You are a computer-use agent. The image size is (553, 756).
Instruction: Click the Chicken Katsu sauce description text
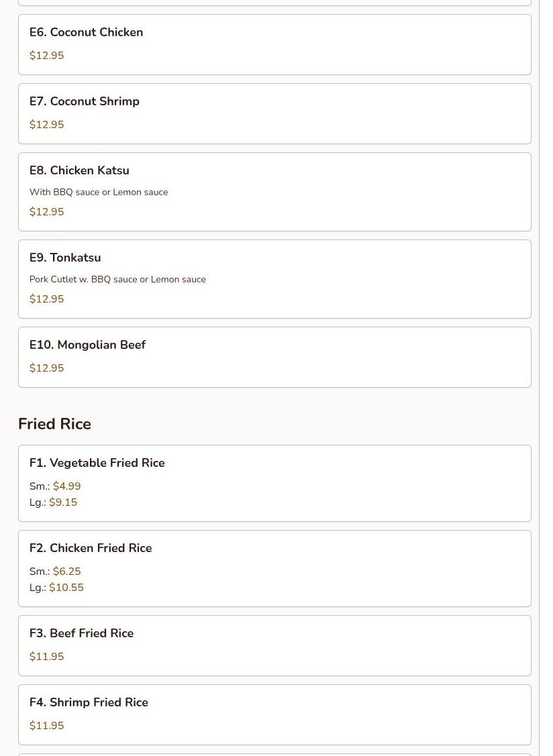pos(99,193)
